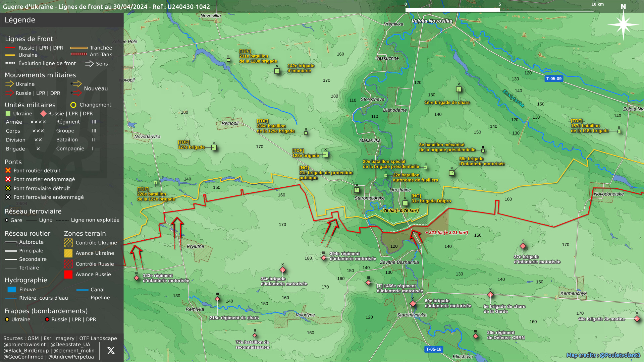Click the +321 ha Russian advance label
This screenshot has height=362, width=644.
click(446, 233)
